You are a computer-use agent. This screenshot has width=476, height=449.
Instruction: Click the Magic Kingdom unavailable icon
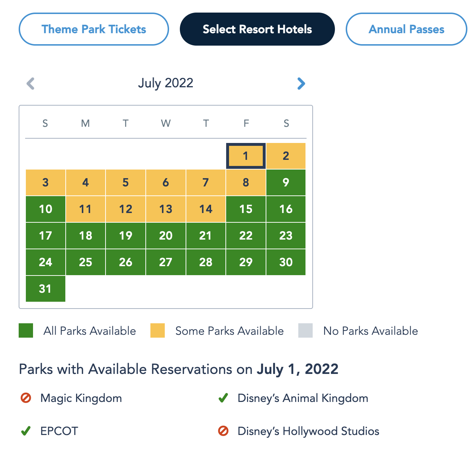pos(26,398)
